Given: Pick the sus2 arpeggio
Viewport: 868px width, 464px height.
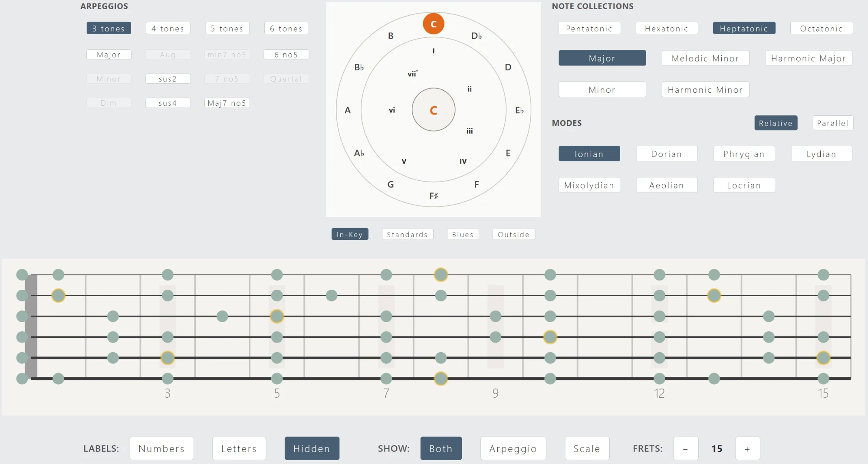Looking at the screenshot, I should [x=168, y=79].
